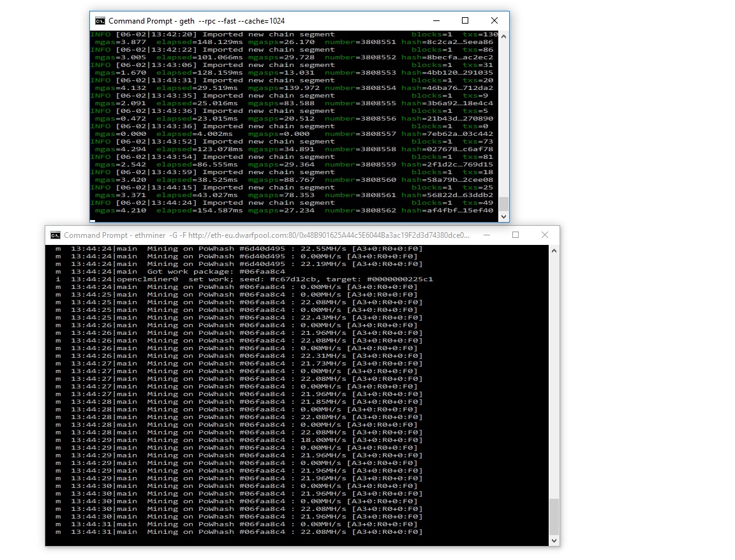
Task: Maximize the geth Command Prompt window
Action: [465, 20]
